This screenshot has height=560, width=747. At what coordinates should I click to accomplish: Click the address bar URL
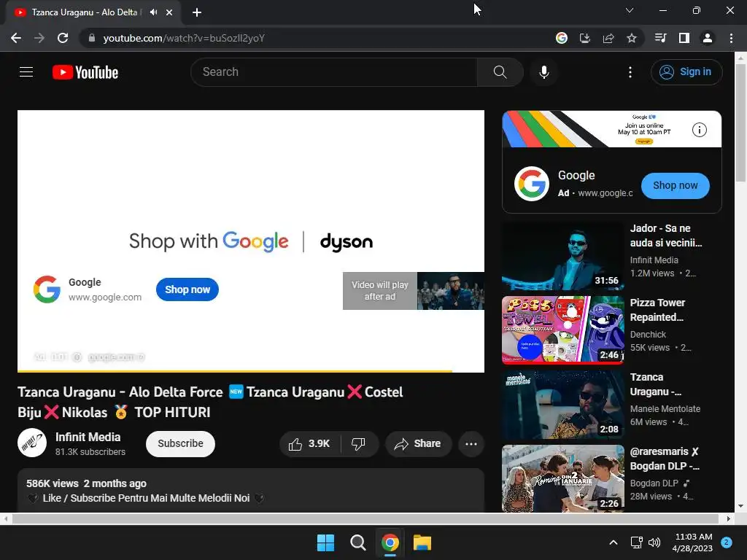point(184,38)
